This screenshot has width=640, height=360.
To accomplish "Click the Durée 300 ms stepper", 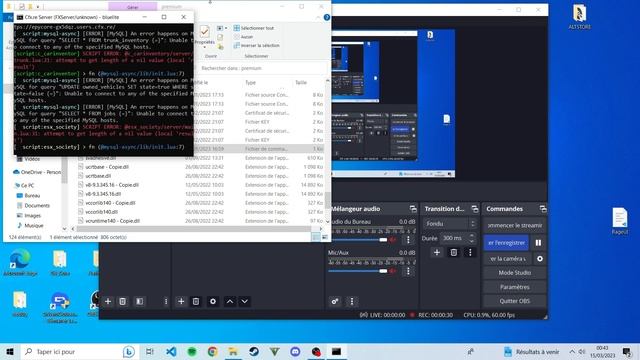I will [472, 238].
